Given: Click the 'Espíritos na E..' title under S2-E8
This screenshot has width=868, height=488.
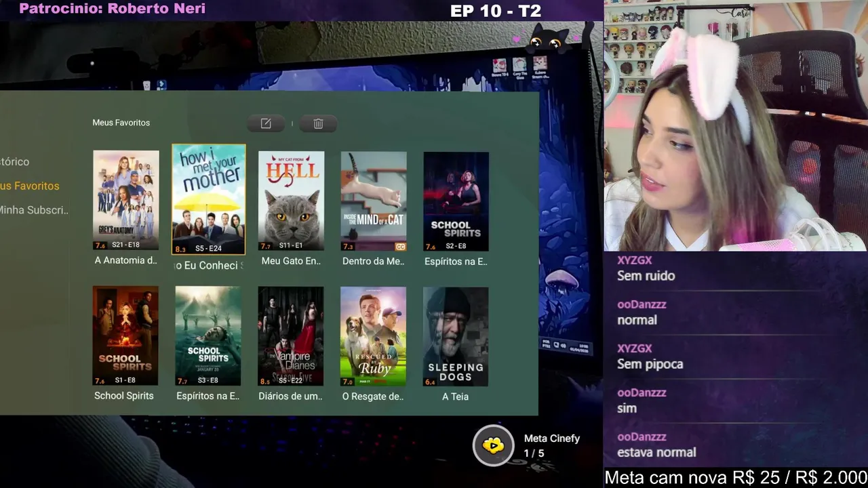Looking at the screenshot, I should click(456, 261).
